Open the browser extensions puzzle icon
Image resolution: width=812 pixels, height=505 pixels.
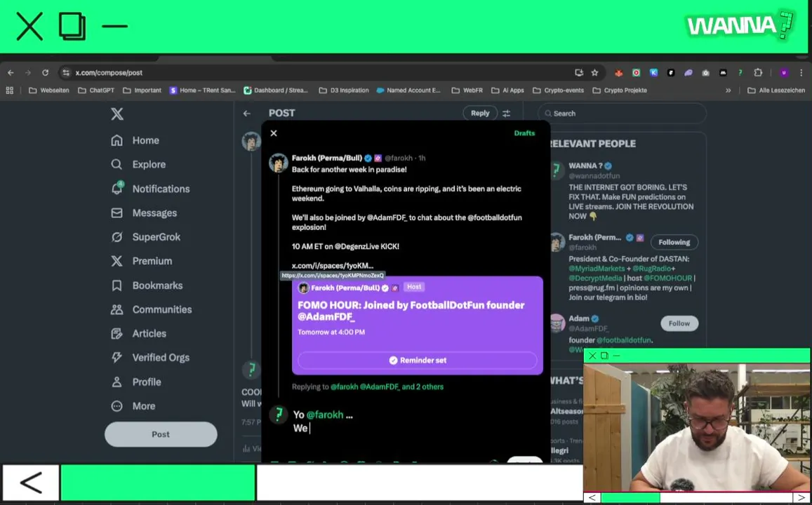[x=758, y=72]
